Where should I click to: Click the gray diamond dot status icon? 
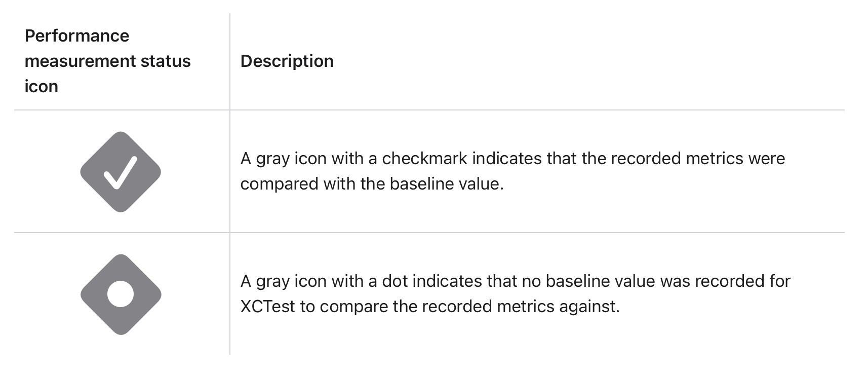pyautogui.click(x=121, y=294)
